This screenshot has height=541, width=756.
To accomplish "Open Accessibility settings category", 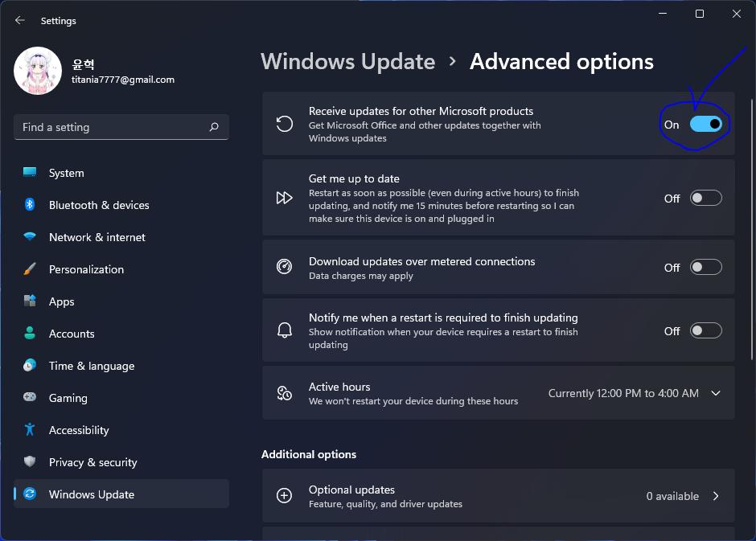I will [x=121, y=430].
